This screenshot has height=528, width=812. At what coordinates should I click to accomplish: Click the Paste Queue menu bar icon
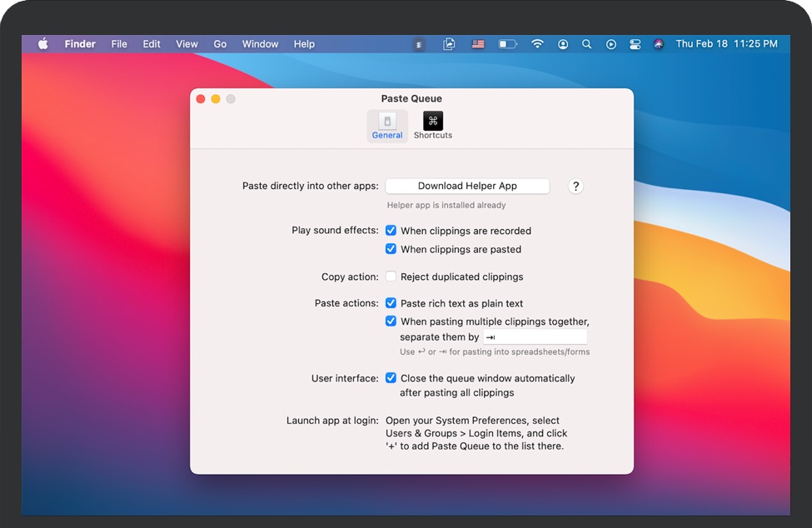coord(420,44)
